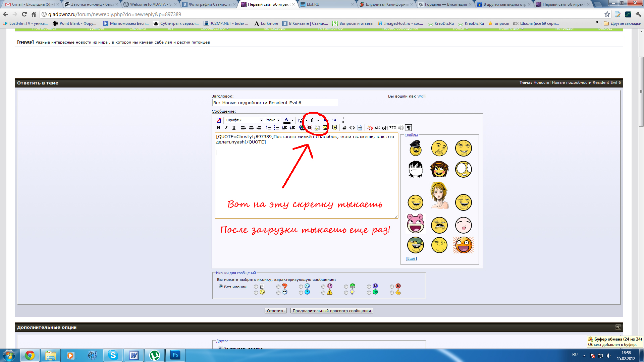
Task: Open the text color dropdown arrow
Action: [x=292, y=120]
